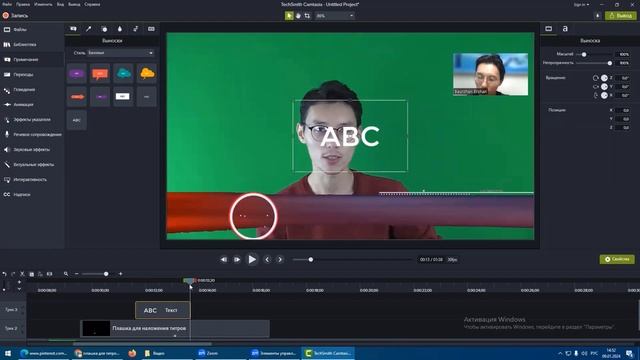Pick the plain ABC text callout

click(x=77, y=120)
